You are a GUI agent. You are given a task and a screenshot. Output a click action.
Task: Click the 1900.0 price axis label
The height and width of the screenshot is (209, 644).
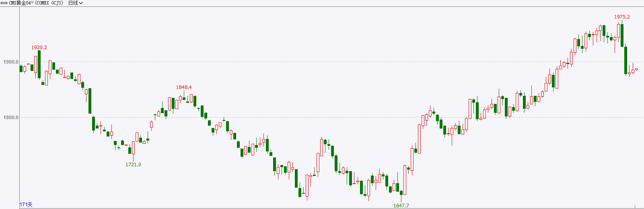[11, 62]
